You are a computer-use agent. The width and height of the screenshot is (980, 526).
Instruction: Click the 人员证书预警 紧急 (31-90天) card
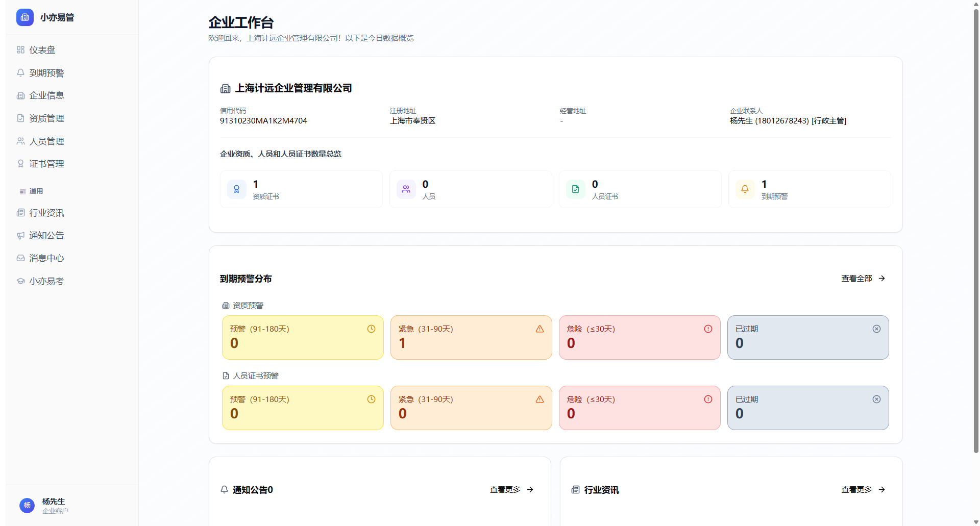click(471, 408)
